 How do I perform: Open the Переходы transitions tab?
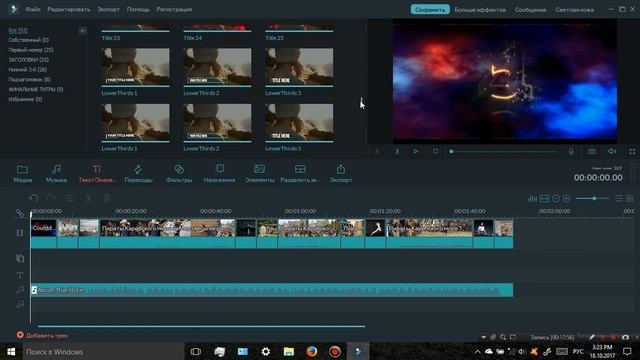(x=138, y=173)
